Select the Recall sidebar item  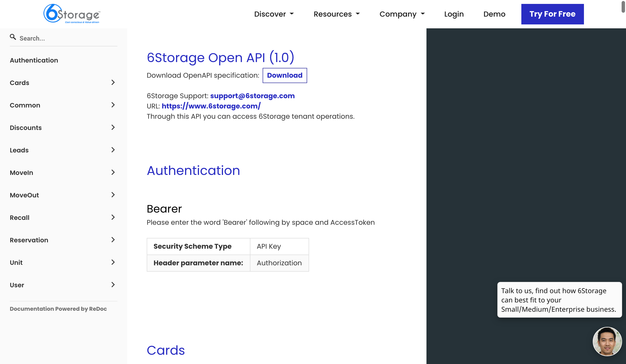point(63,217)
